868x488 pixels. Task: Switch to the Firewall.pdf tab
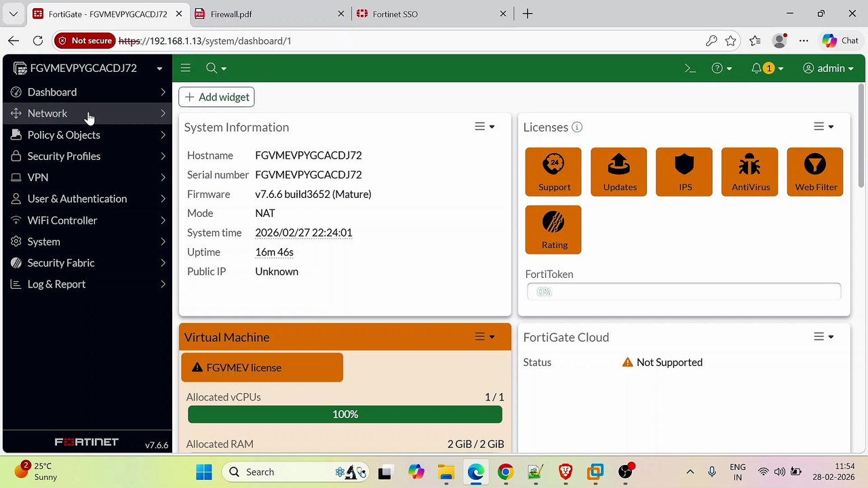(x=269, y=14)
